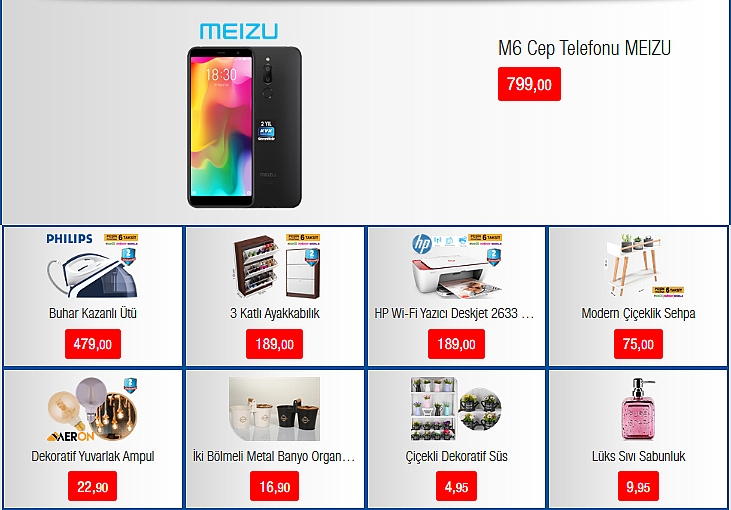The height and width of the screenshot is (510, 731).
Task: View Modern Çiçeklik Sehpa image
Action: [638, 266]
